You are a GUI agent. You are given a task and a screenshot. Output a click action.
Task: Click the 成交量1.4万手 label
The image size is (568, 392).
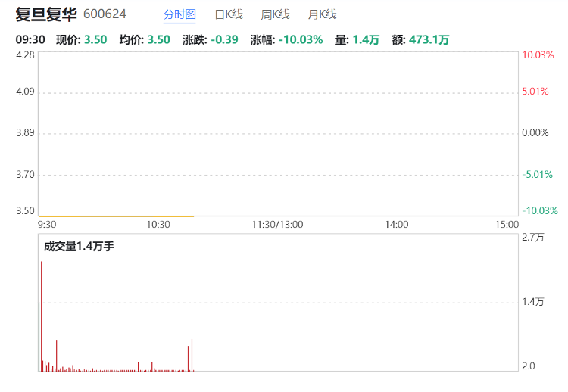point(79,247)
